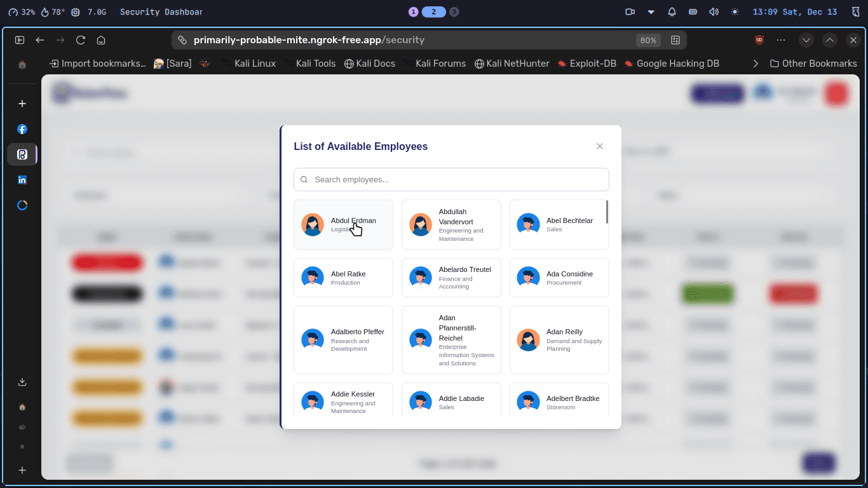Open the browser home icon
This screenshot has width=868, height=488.
point(101,40)
